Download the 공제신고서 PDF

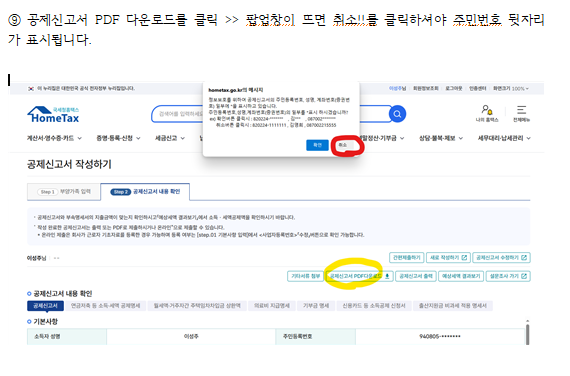[359, 276]
